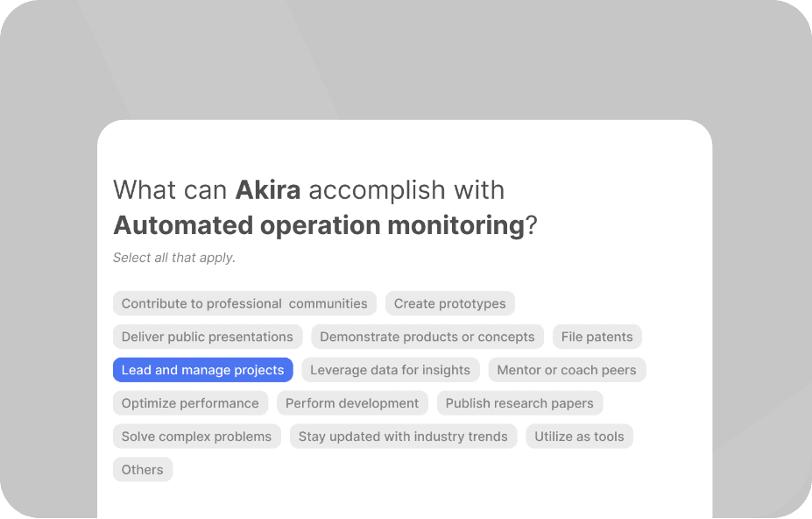812x519 pixels.
Task: Select 'Mentor or coach peers'
Action: point(566,370)
